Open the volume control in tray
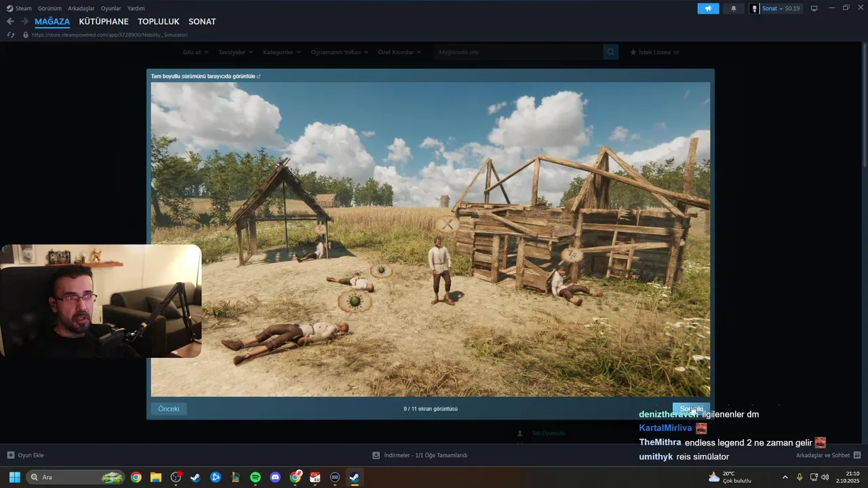 [x=825, y=477]
